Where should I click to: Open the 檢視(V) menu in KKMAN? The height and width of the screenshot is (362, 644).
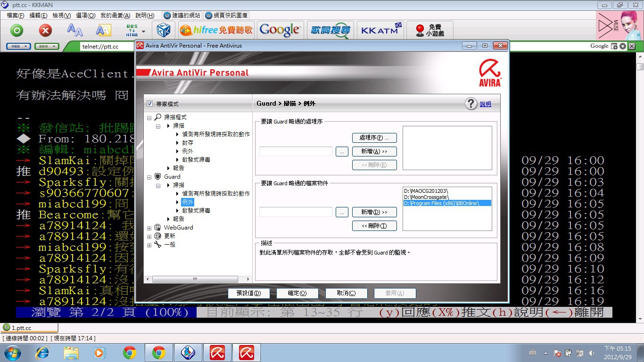click(x=61, y=16)
